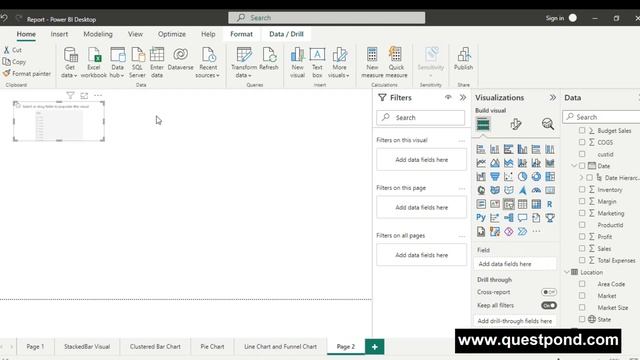
Task: Open the Analytics magnifier pane icon
Action: (548, 124)
